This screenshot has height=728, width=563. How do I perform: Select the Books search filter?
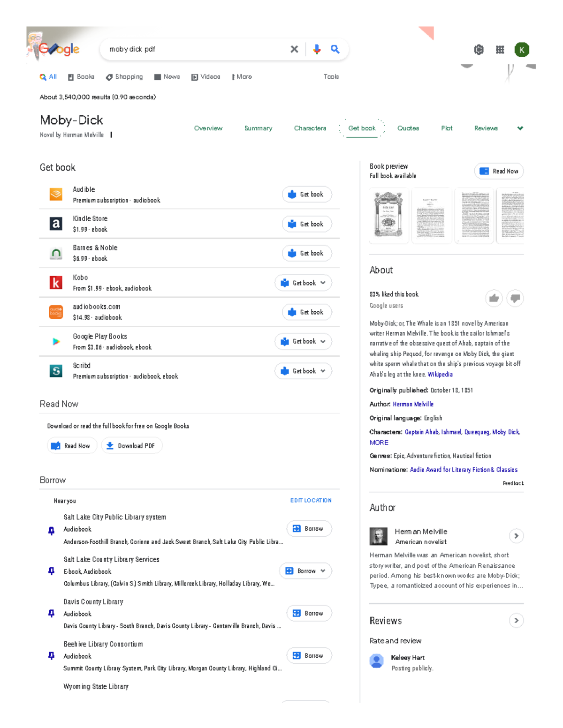pyautogui.click(x=81, y=77)
